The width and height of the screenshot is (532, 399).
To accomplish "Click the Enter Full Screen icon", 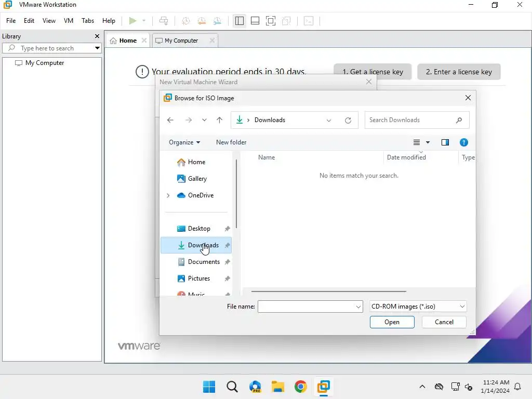I will (x=270, y=21).
